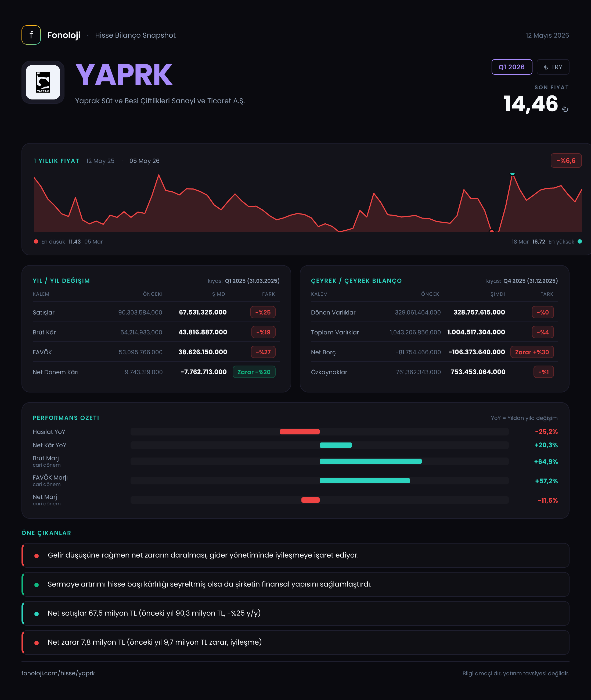Click the highlight about Gelir düşüşüne rağmen
Screen dimensions: 591x700
[295, 555]
